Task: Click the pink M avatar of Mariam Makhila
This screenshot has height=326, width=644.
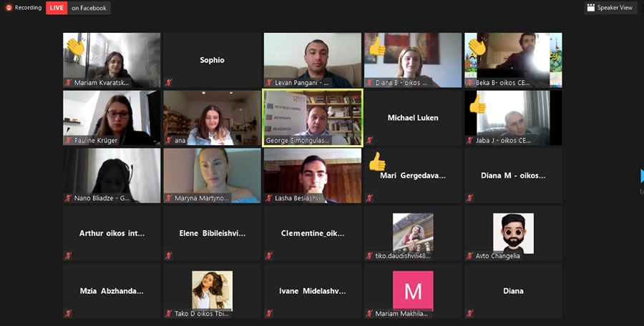Action: click(413, 291)
